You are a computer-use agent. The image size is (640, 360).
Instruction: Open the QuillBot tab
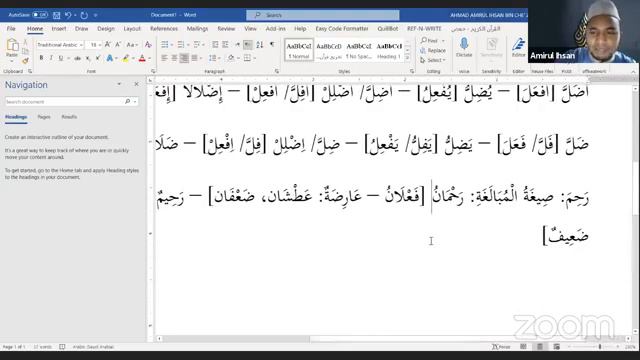pyautogui.click(x=387, y=29)
